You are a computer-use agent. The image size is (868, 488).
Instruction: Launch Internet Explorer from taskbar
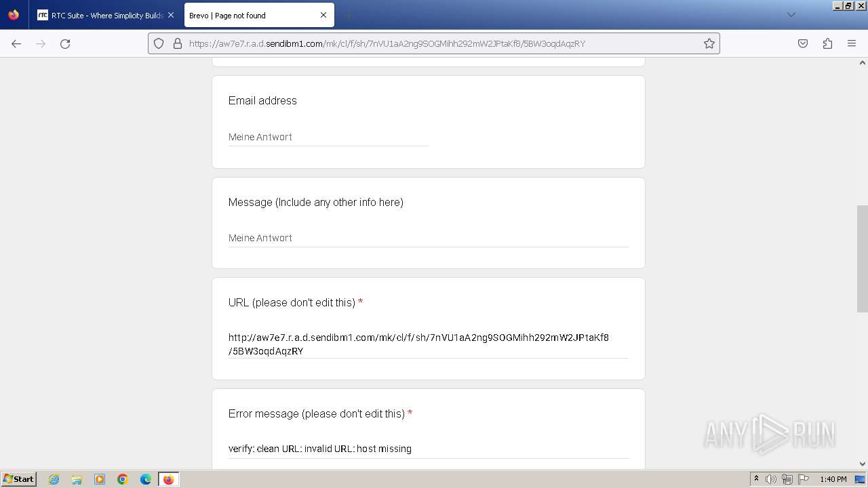coord(54,479)
